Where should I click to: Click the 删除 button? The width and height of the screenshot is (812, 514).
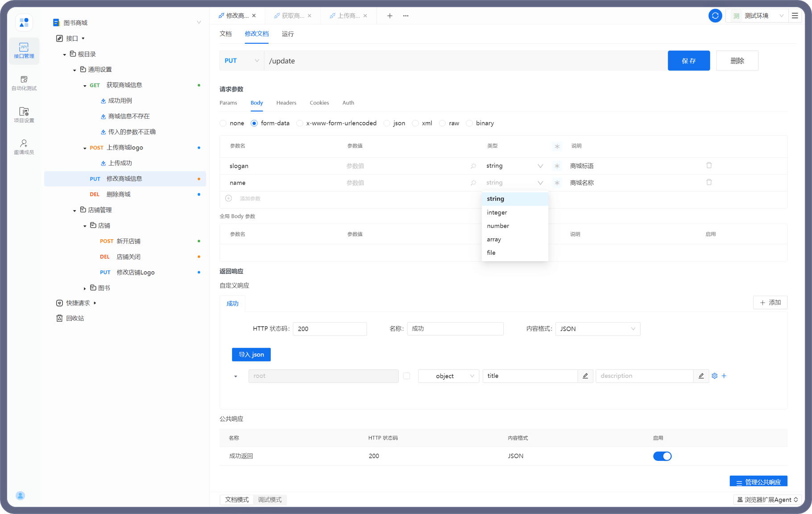point(737,61)
